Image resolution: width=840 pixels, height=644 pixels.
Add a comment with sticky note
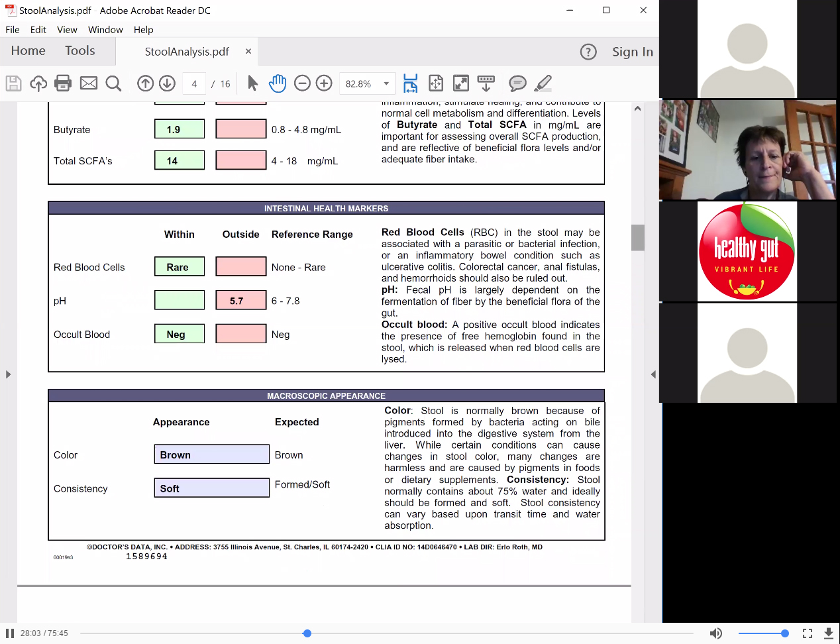coord(517,83)
